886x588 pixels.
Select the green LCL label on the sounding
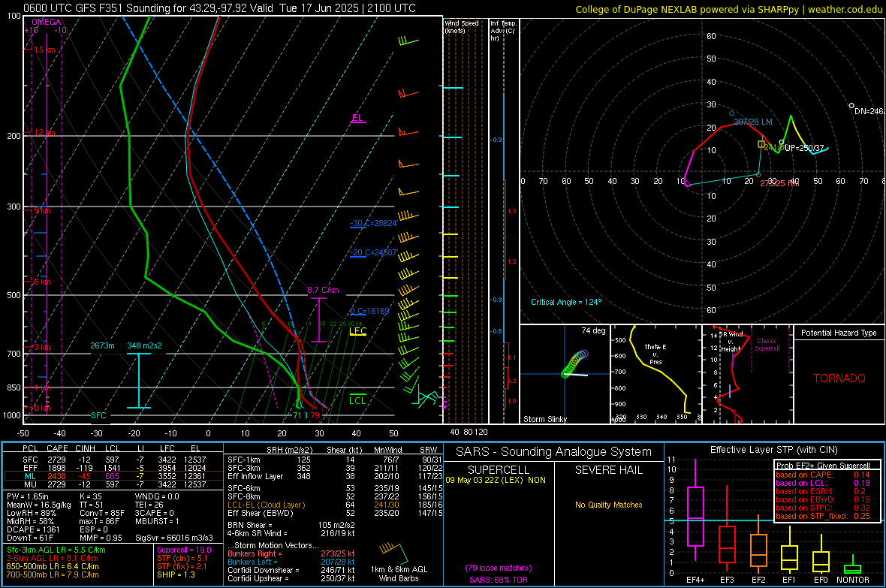tap(357, 400)
